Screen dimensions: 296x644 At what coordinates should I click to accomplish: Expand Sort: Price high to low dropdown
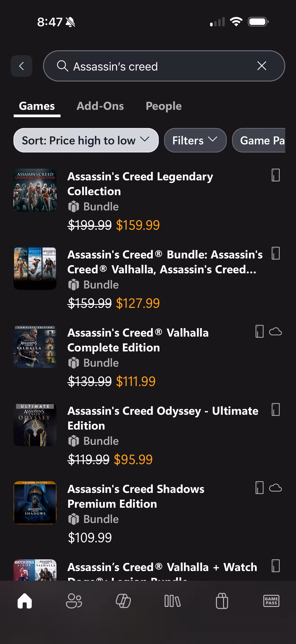(86, 141)
